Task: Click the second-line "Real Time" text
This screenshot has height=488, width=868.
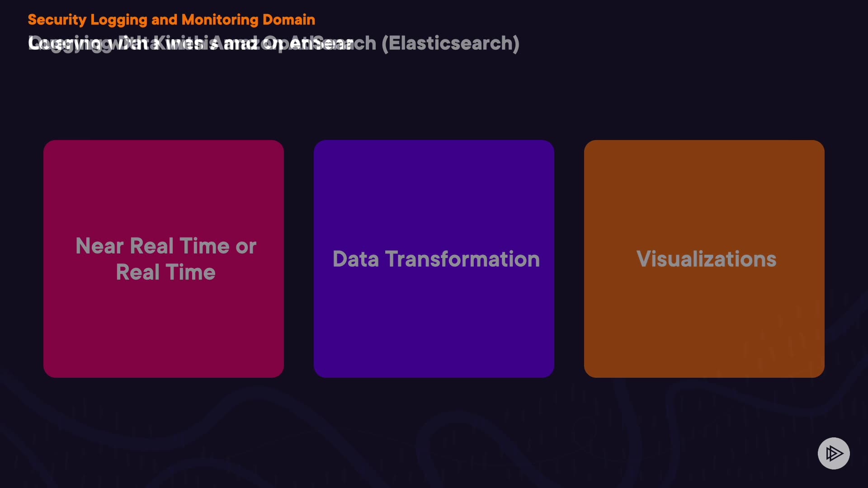Action: [x=165, y=272]
